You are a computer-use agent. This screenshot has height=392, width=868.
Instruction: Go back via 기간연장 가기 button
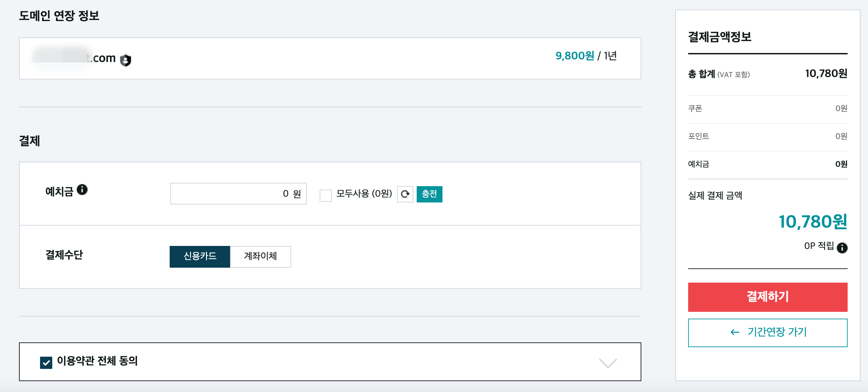768,333
